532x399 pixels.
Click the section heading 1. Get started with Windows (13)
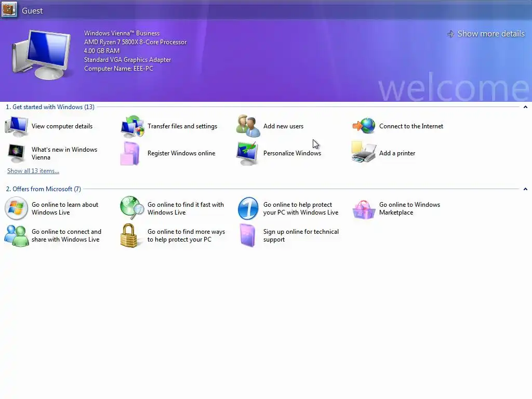point(50,107)
